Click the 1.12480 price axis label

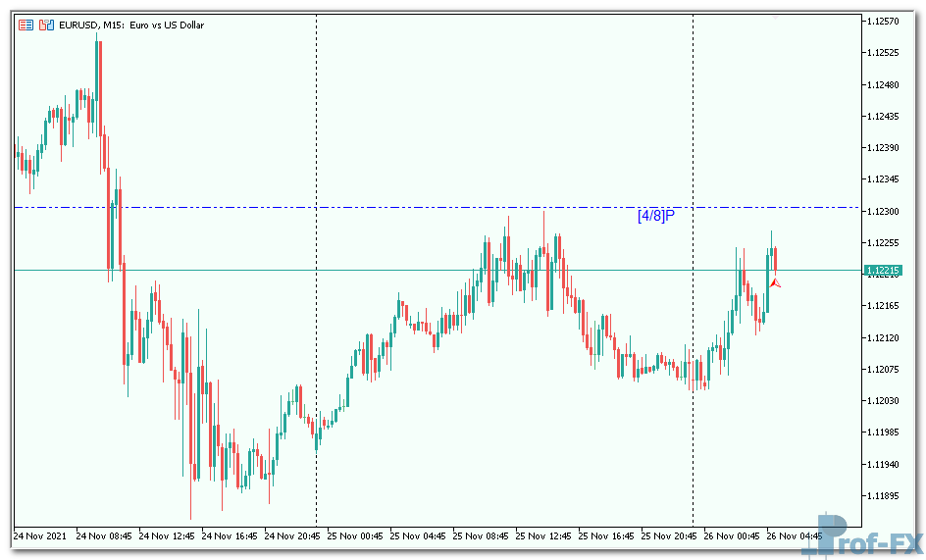pyautogui.click(x=886, y=84)
